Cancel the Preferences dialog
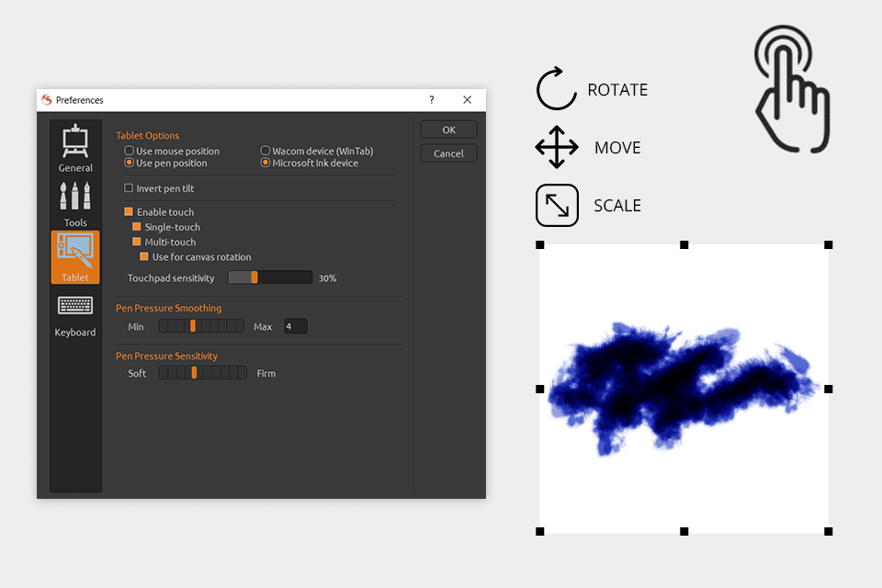The width and height of the screenshot is (882, 588). 449,153
